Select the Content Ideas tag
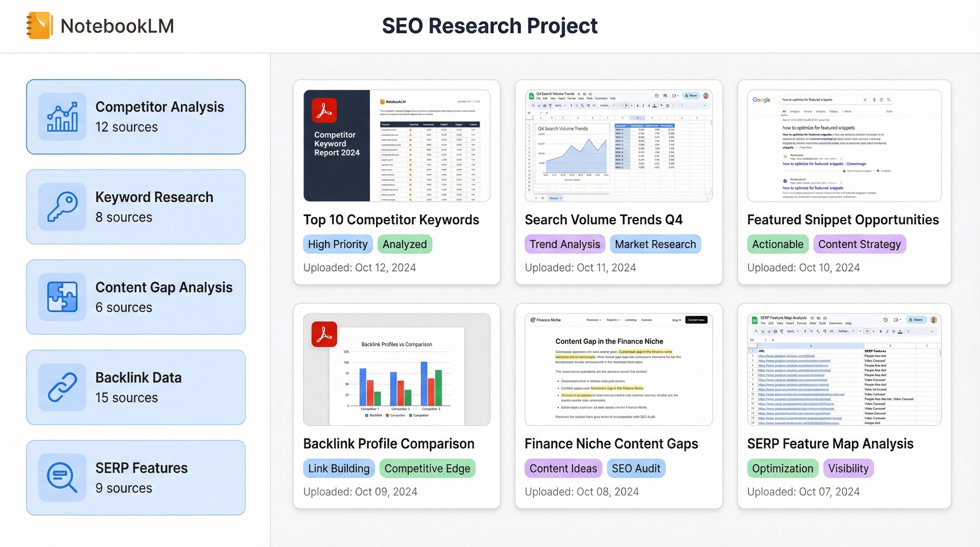 [563, 468]
